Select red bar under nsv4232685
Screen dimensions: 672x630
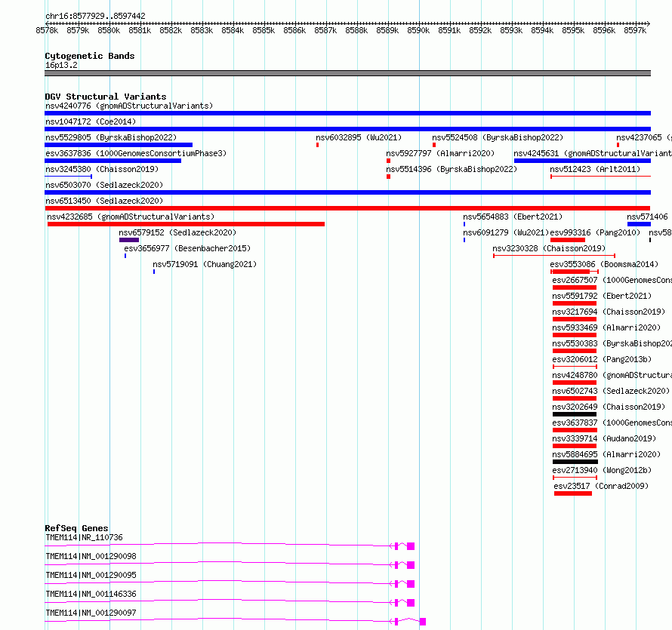click(186, 224)
